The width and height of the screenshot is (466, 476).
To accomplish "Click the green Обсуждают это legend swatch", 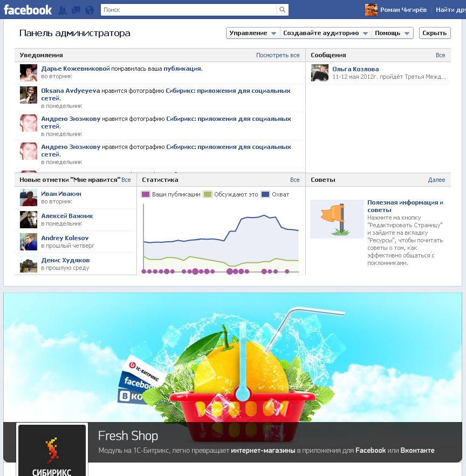I will pyautogui.click(x=208, y=194).
